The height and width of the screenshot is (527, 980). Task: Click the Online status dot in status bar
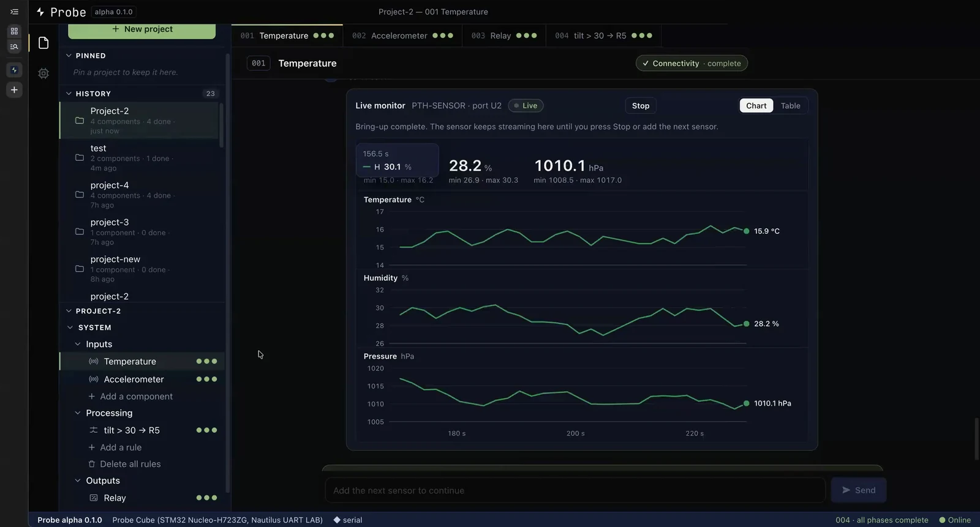pos(943,520)
